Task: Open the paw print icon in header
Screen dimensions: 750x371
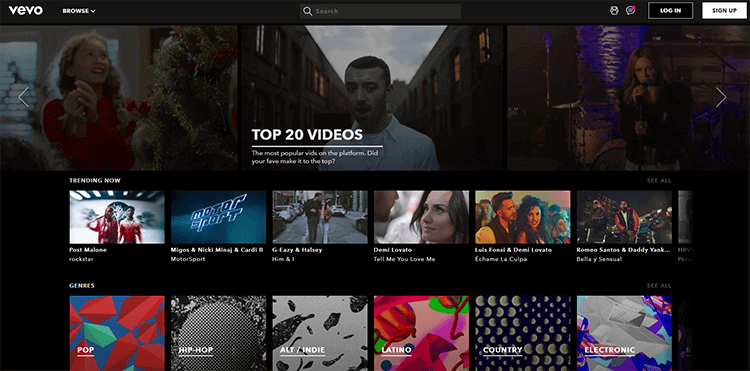Action: pos(614,11)
